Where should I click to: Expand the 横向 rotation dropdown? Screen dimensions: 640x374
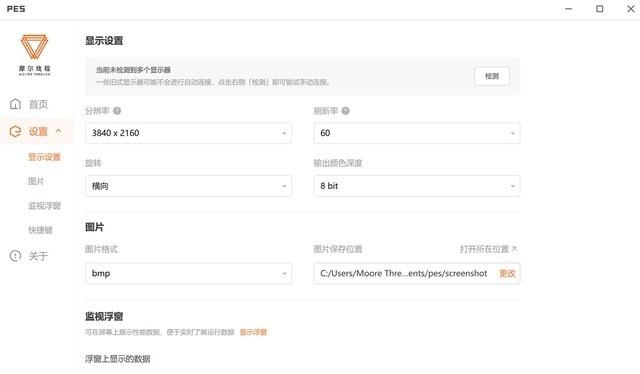click(188, 186)
